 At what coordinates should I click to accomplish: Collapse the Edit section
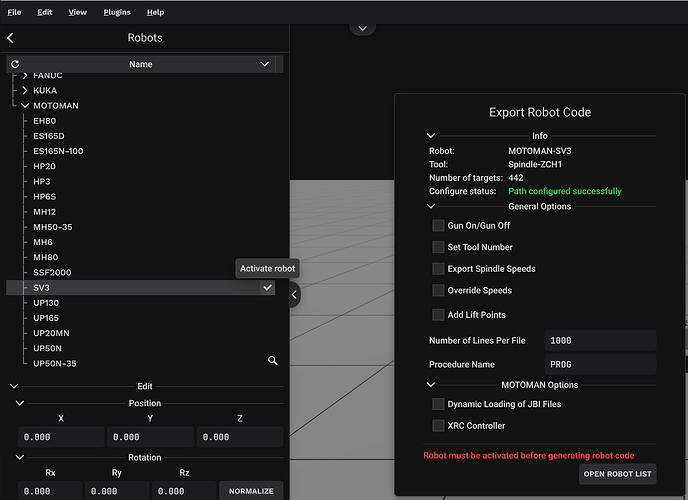click(14, 386)
